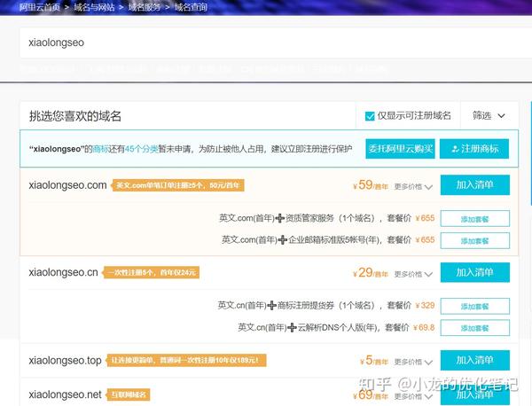Viewport: 532px width, 406px height.
Task: Click the xiaolongseo.com promotion tag
Action: click(x=178, y=185)
